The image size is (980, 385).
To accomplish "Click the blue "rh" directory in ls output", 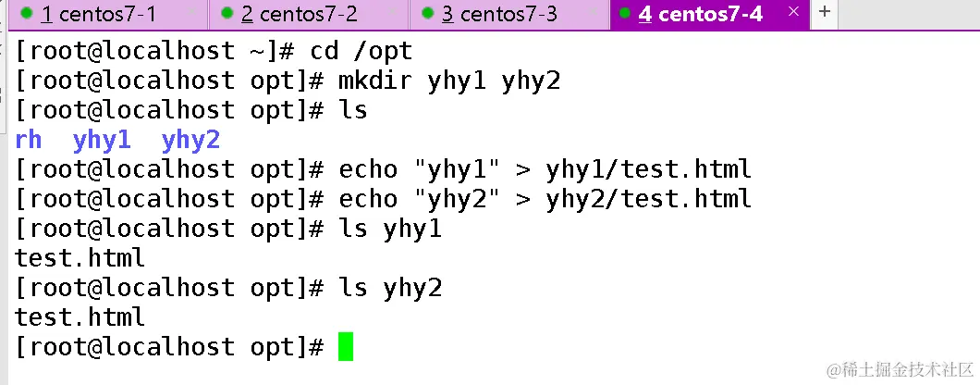I will tap(29, 140).
